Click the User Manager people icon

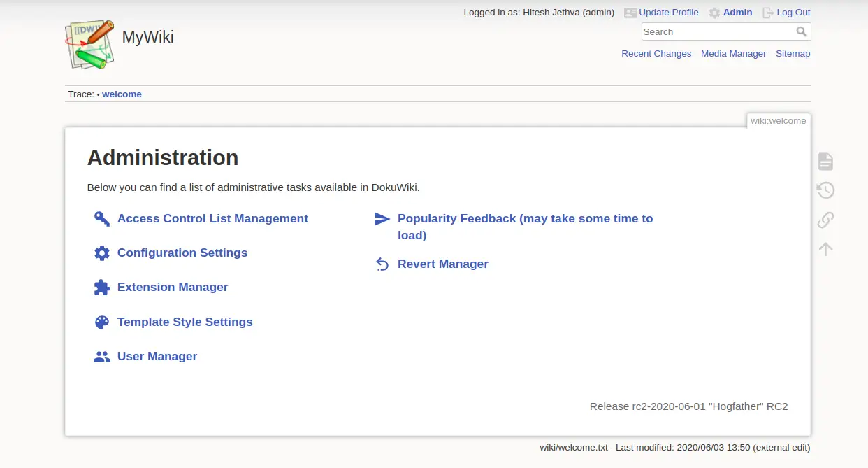(x=102, y=357)
